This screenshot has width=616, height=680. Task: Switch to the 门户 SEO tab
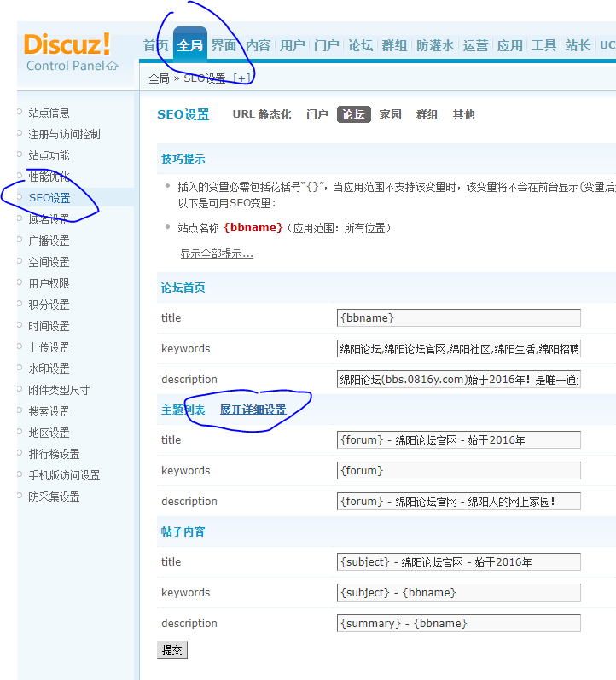click(x=317, y=114)
